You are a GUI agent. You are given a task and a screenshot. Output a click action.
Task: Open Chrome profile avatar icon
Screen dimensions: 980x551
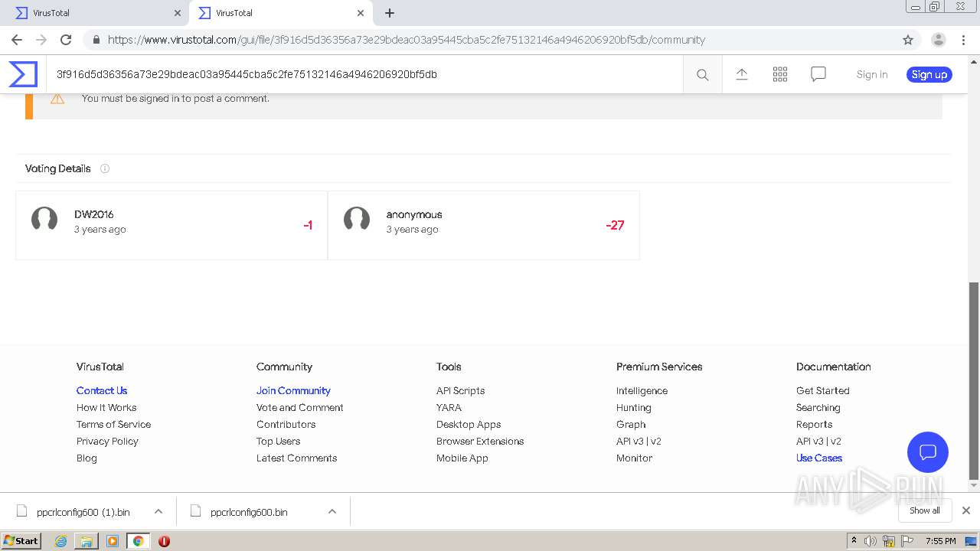tap(938, 40)
